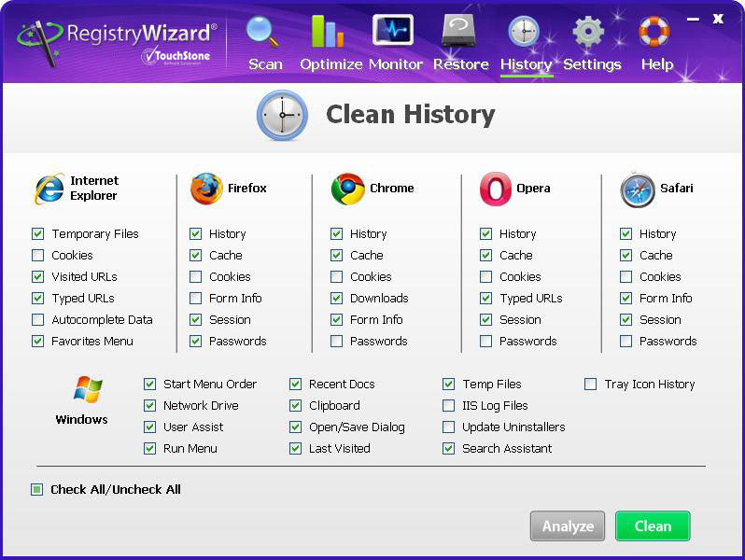
Task: Enable Safari Cookies checkbox
Action: click(626, 276)
